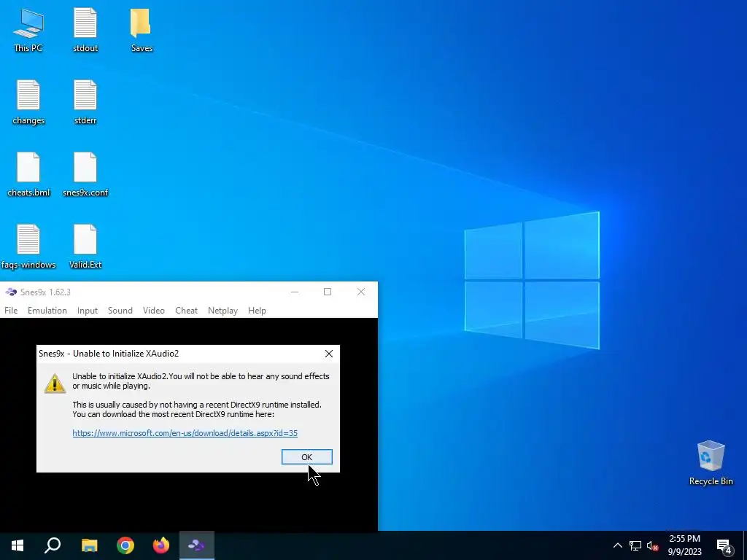747x560 pixels.
Task: Open the Help menu
Action: tap(257, 311)
